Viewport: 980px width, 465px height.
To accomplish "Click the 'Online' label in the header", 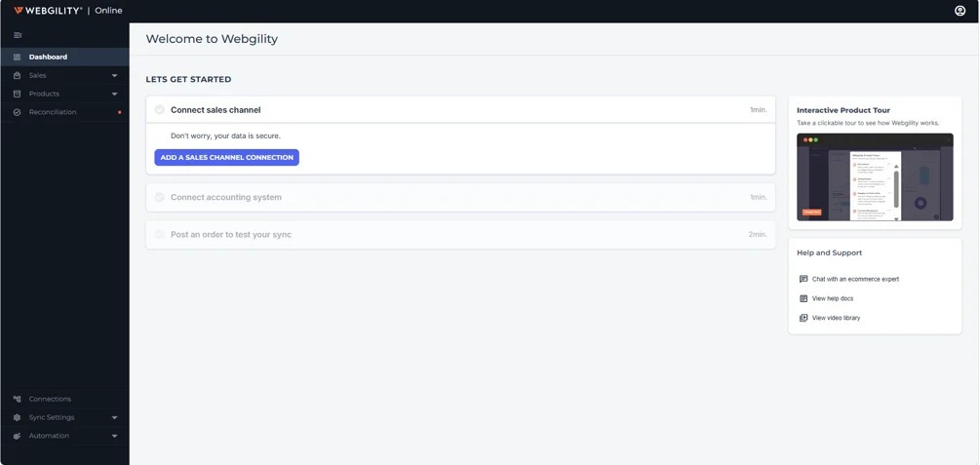I will (x=109, y=11).
